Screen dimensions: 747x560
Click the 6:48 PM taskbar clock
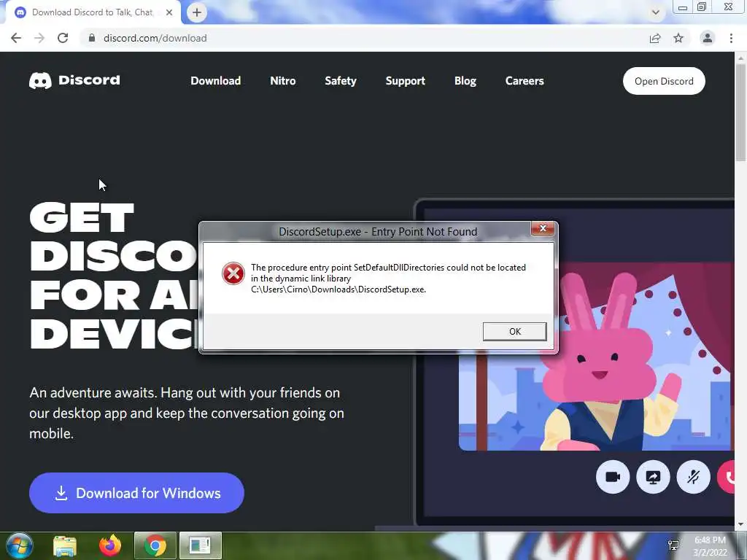[x=710, y=540]
